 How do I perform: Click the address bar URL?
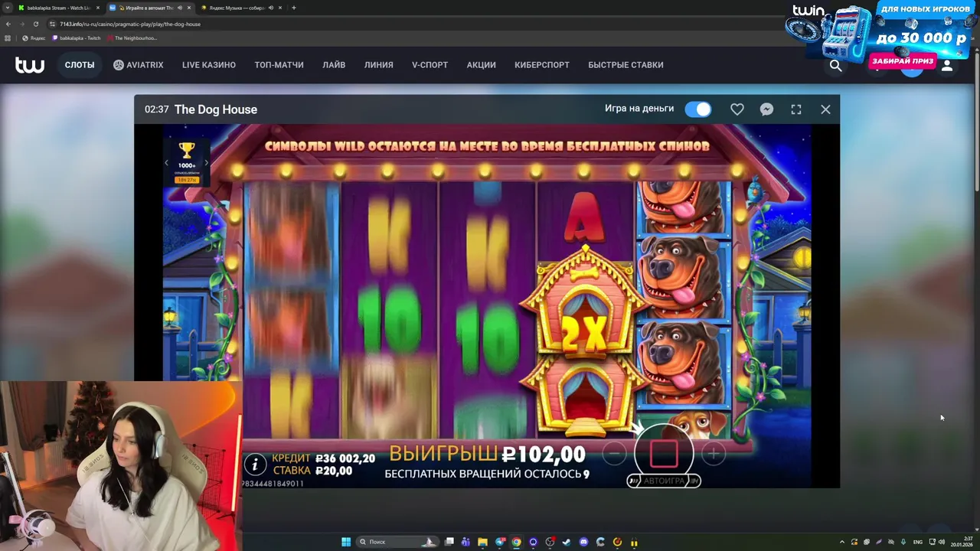point(130,24)
